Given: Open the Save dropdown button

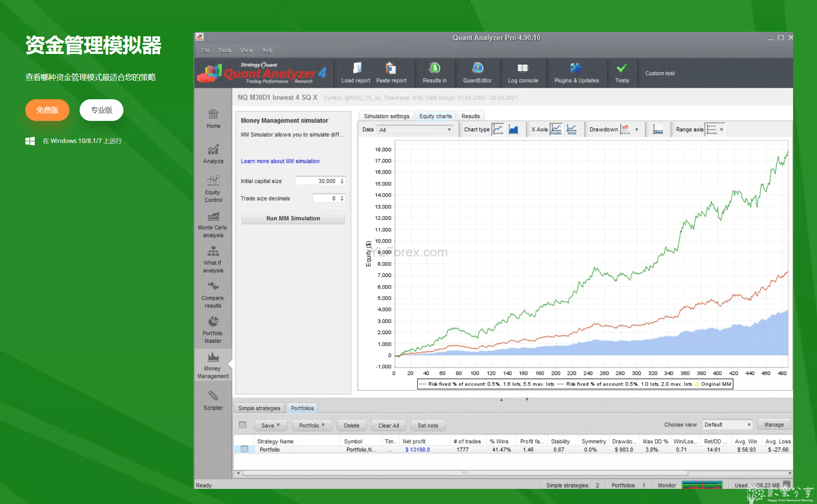Looking at the screenshot, I should pos(270,425).
